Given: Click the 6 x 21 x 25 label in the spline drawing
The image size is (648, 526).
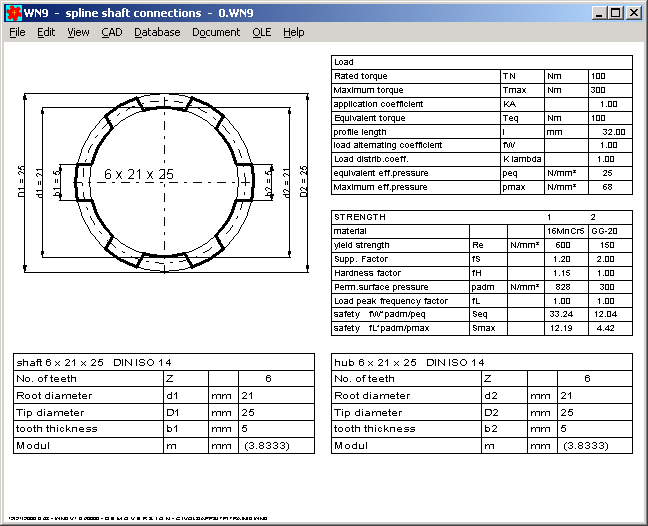Looking at the screenshot, I should tap(138, 174).
